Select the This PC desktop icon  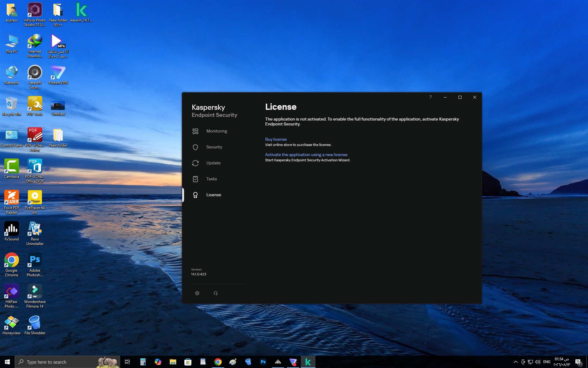click(x=12, y=44)
